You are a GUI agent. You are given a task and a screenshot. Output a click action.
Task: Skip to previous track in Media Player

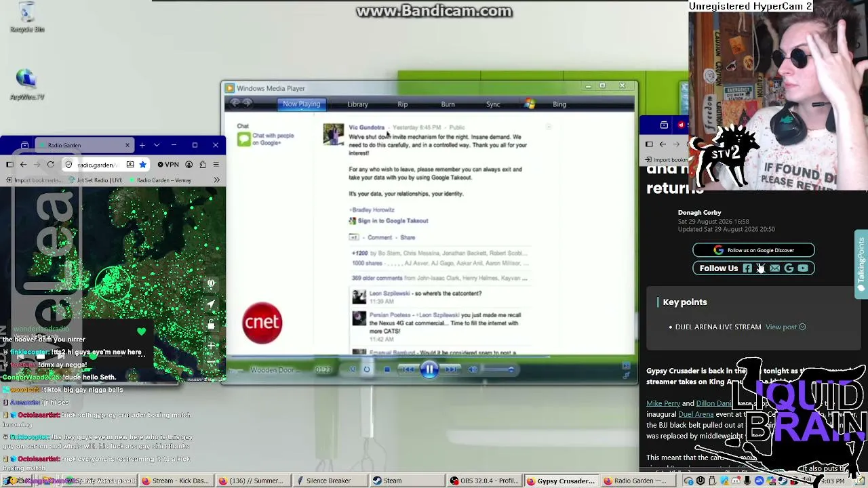[x=408, y=369]
